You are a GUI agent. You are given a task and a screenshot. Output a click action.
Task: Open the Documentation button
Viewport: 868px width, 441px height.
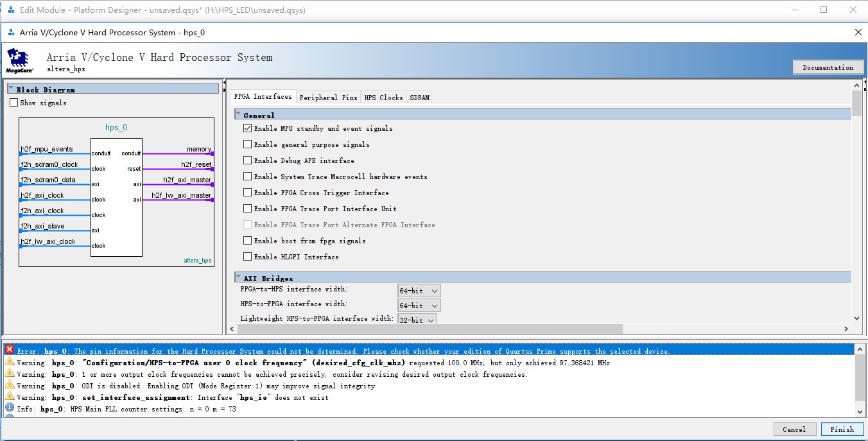(x=828, y=67)
